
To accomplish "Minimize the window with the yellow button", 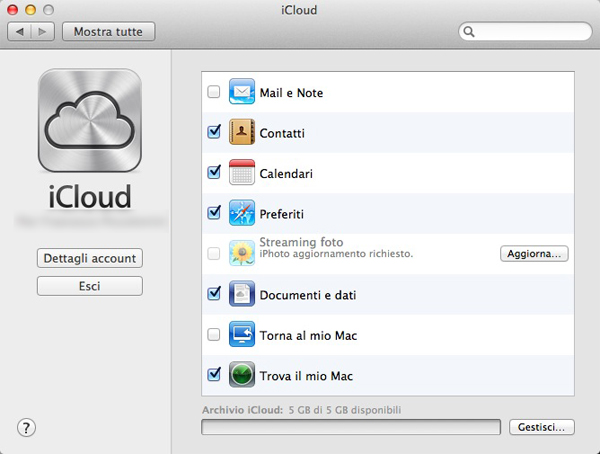I will [x=31, y=10].
